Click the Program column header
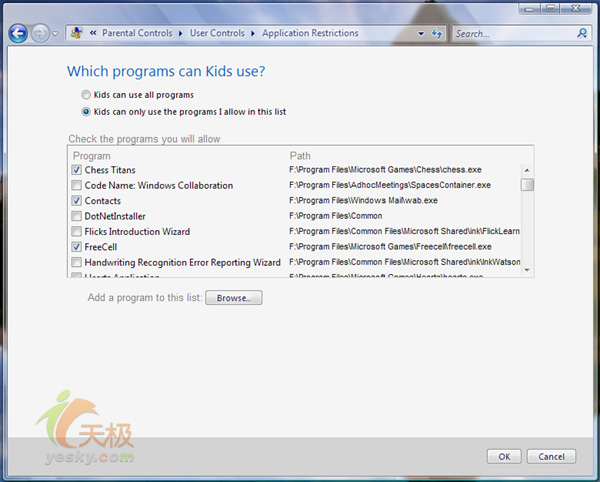This screenshot has height=482, width=600. (91, 156)
